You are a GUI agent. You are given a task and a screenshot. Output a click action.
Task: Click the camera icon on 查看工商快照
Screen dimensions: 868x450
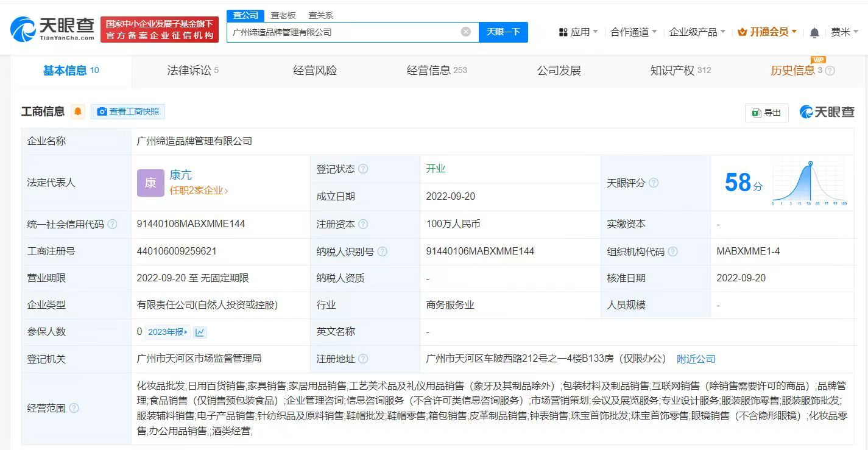click(102, 111)
